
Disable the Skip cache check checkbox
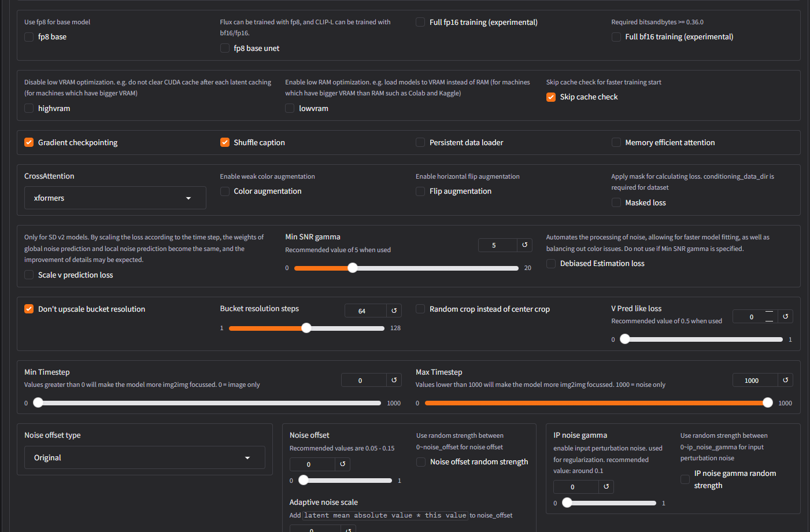[x=550, y=97]
